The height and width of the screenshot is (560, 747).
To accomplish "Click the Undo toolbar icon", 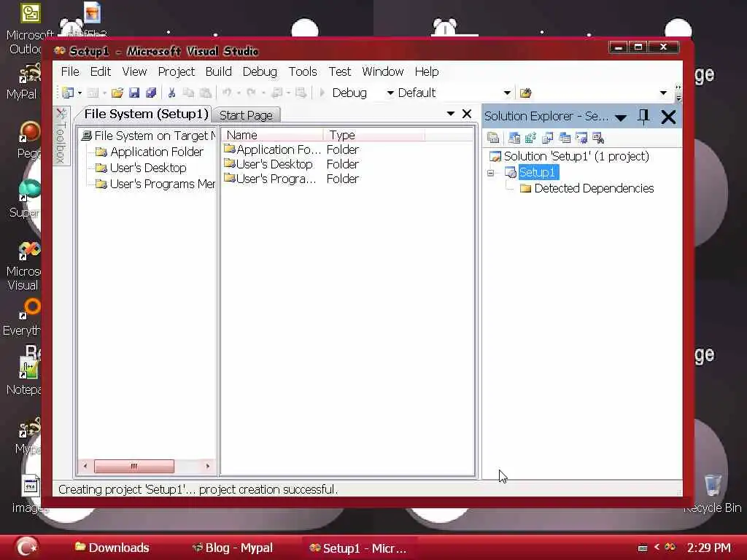I will click(x=227, y=93).
